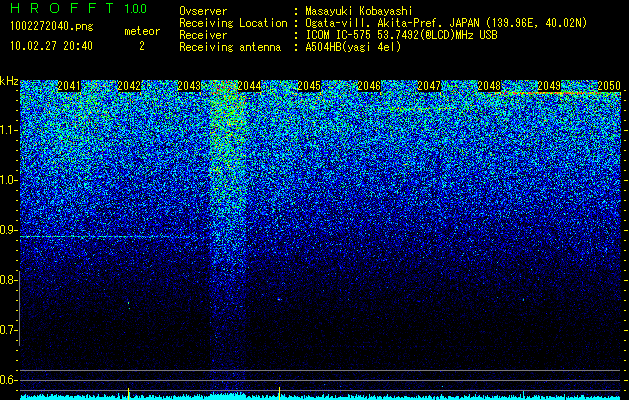Select observer name Masayuki Kobayashi
The image size is (629, 400).
[x=358, y=11]
